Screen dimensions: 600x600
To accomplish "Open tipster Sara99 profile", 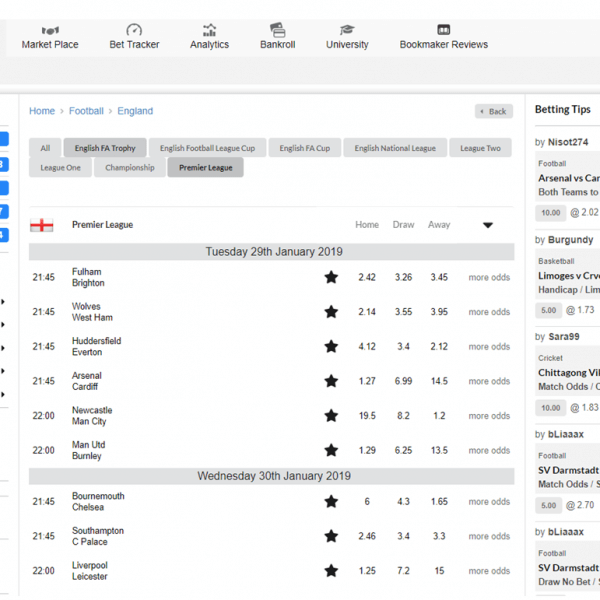I will tap(564, 337).
